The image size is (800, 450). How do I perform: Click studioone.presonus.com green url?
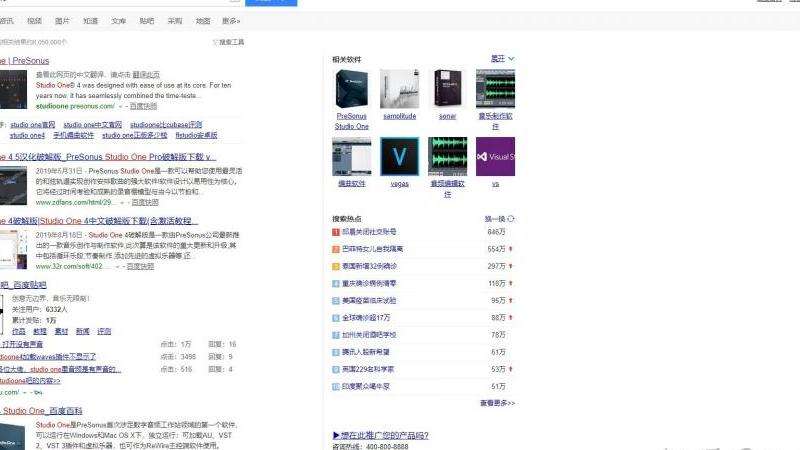76,106
